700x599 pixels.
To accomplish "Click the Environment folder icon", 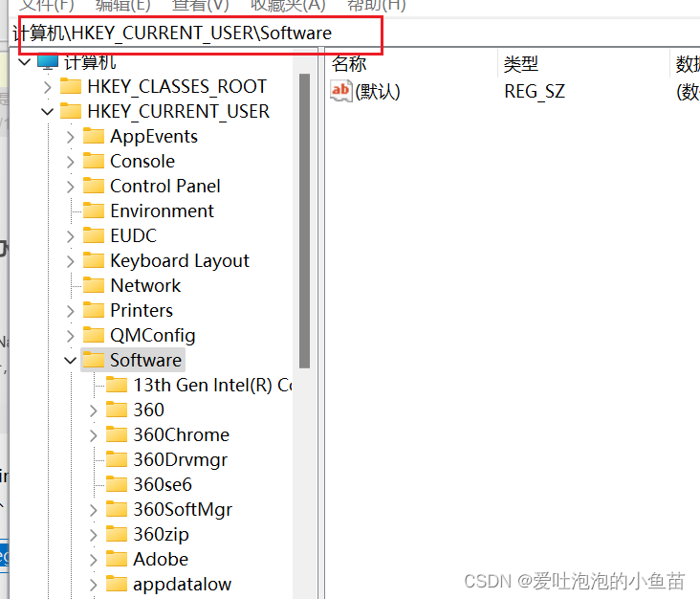I will (94, 211).
